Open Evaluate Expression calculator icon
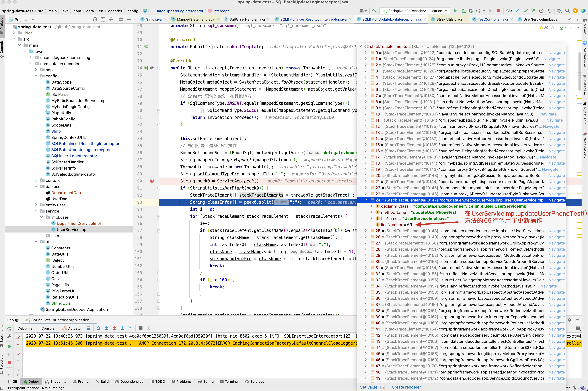 click(x=141, y=328)
